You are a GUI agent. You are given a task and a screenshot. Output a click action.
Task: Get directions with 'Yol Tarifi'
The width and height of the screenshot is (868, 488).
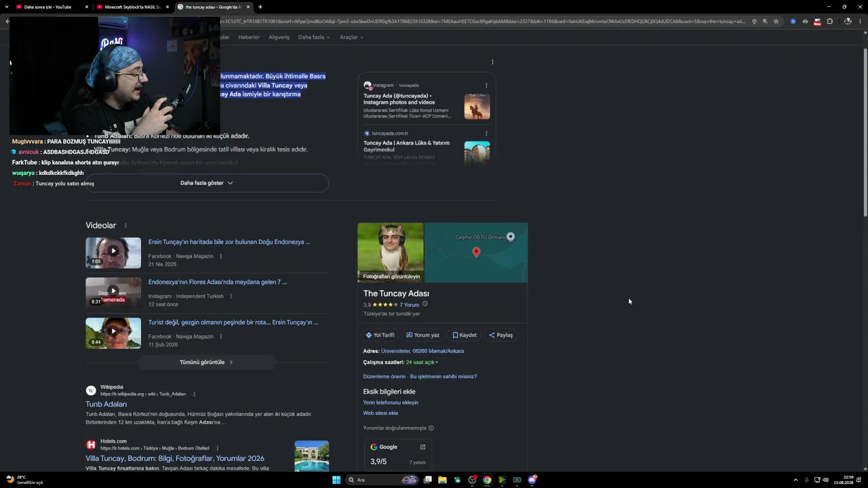tap(380, 335)
